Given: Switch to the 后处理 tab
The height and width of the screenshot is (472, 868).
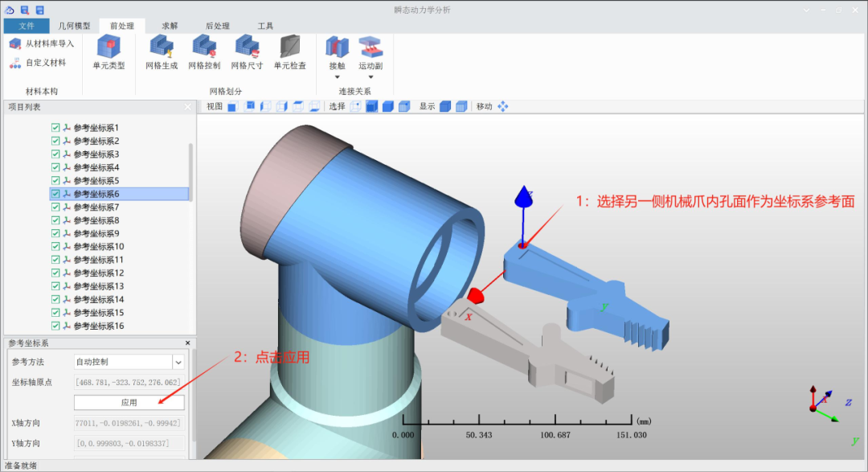Looking at the screenshot, I should (x=218, y=26).
